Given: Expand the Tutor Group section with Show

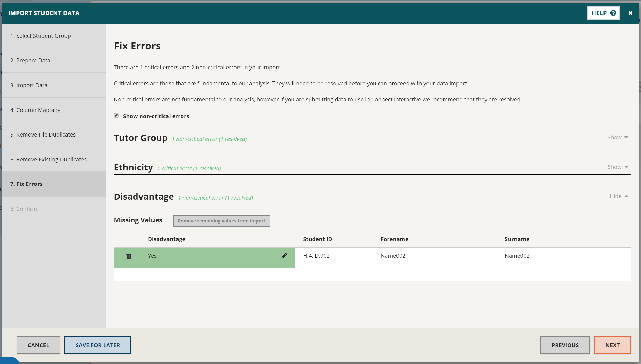Looking at the screenshot, I should click(618, 137).
